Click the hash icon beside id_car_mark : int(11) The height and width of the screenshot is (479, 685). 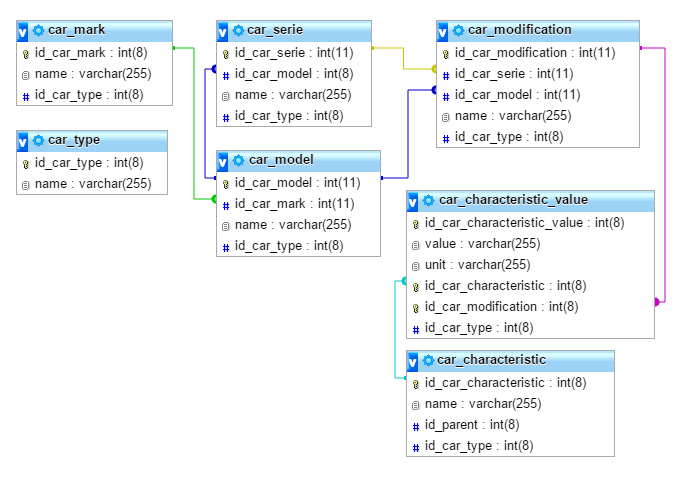pyautogui.click(x=226, y=205)
